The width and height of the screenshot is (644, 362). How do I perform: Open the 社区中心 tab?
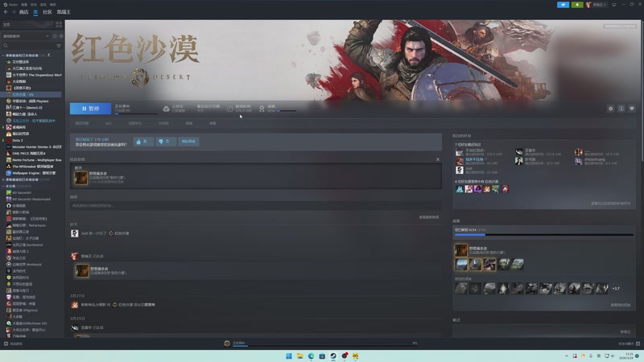pos(135,123)
